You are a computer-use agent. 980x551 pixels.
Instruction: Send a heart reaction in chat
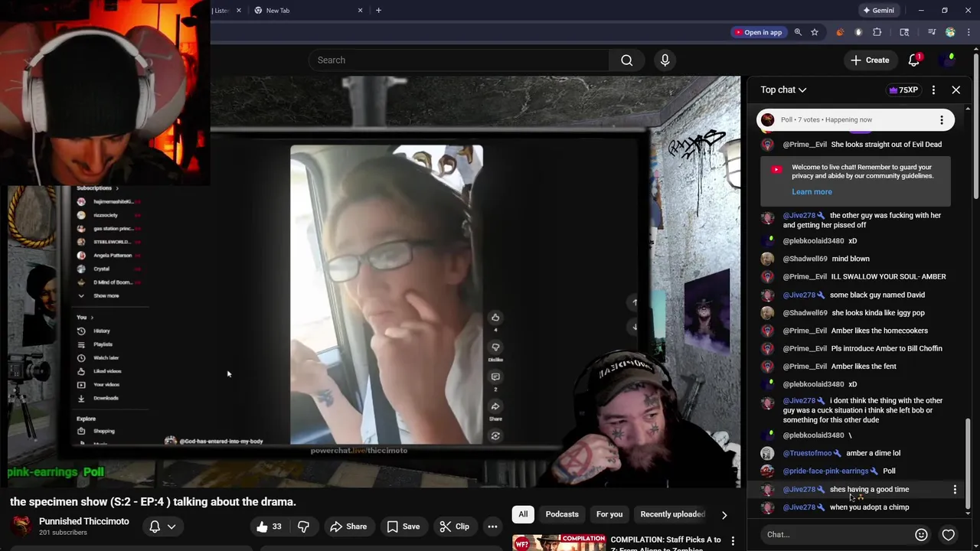[x=949, y=535]
